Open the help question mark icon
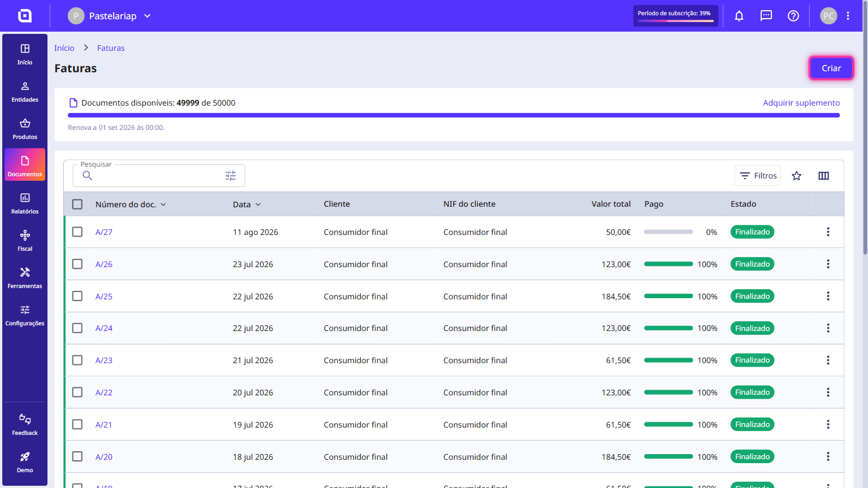This screenshot has height=488, width=868. tap(793, 16)
